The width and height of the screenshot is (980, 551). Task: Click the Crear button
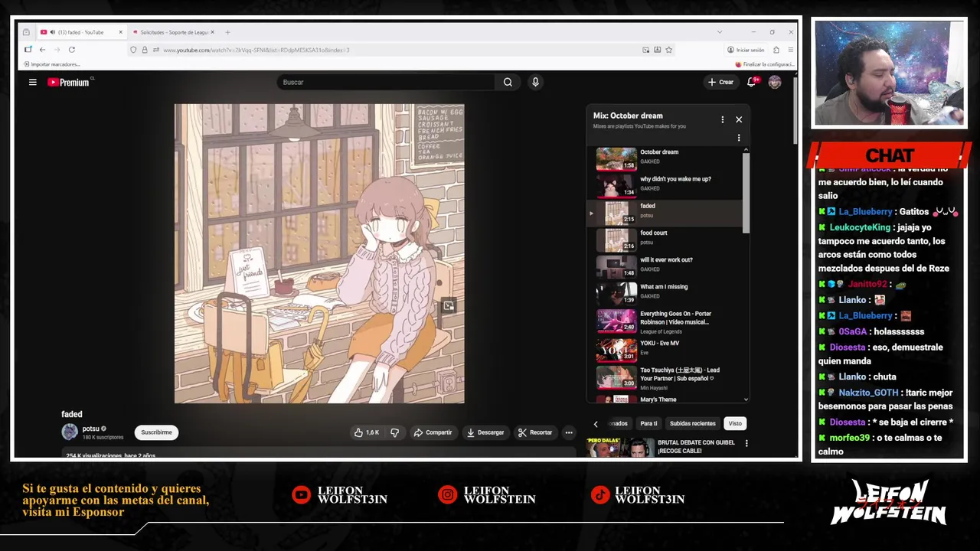coord(720,82)
